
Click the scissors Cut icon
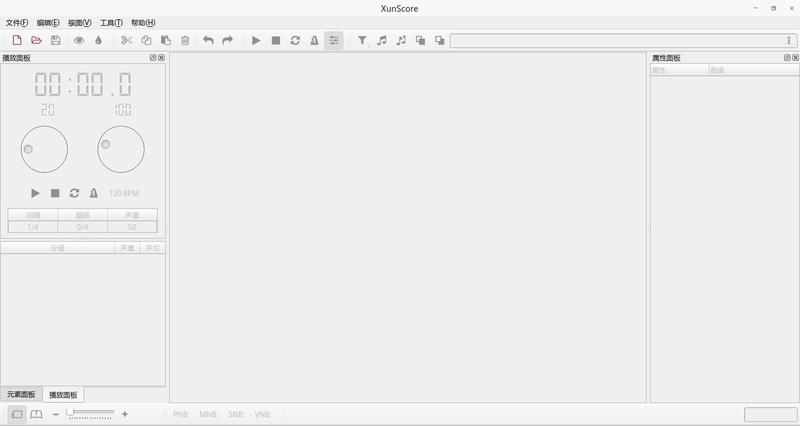[x=127, y=41]
